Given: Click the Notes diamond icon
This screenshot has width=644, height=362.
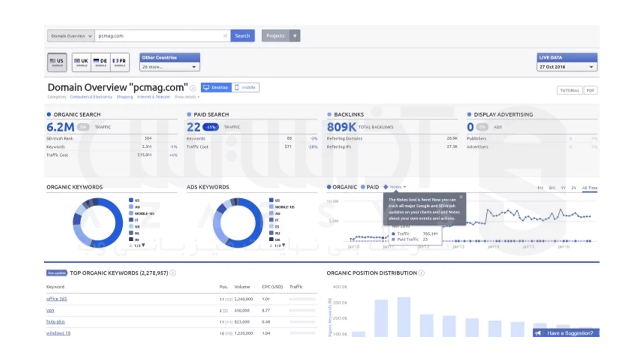Looking at the screenshot, I should [386, 187].
